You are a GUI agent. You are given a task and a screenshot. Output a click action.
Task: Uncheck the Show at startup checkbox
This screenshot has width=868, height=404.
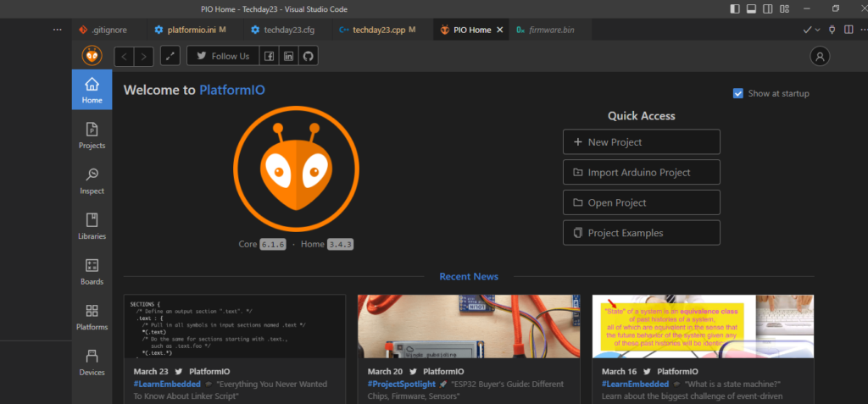click(738, 93)
